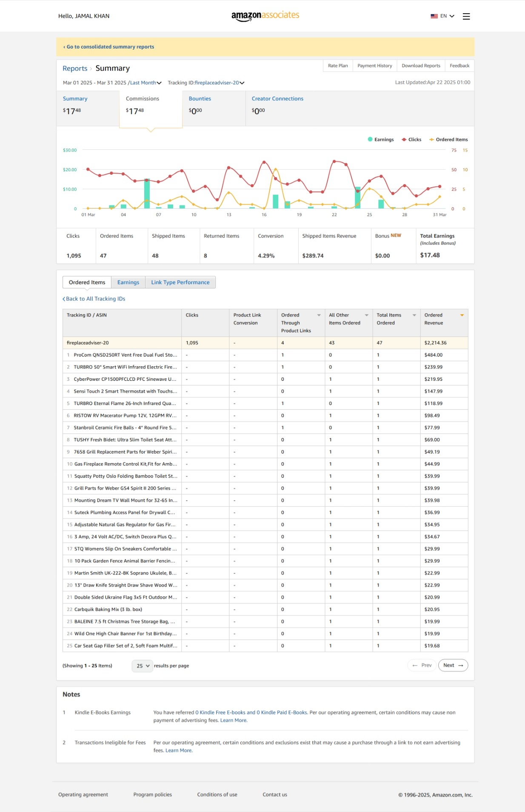This screenshot has width=525, height=812.
Task: Click the Conversion 4.29% value
Action: point(266,256)
